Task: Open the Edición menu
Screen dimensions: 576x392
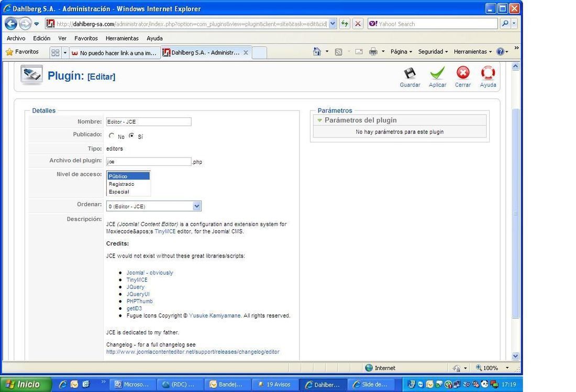Action: tap(41, 38)
